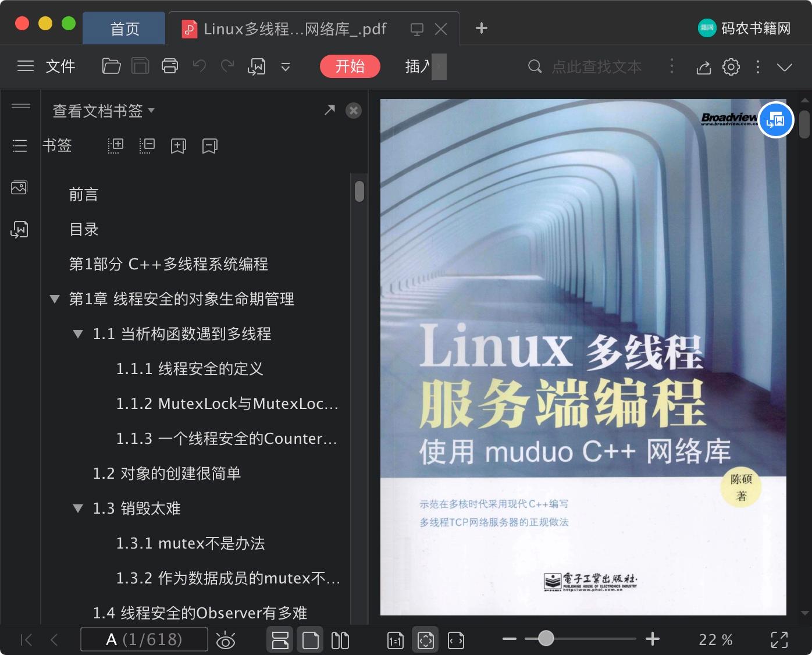Open bookmark 1.3.2 作为数据成员的mutex不
The width and height of the screenshot is (812, 655).
click(x=228, y=578)
